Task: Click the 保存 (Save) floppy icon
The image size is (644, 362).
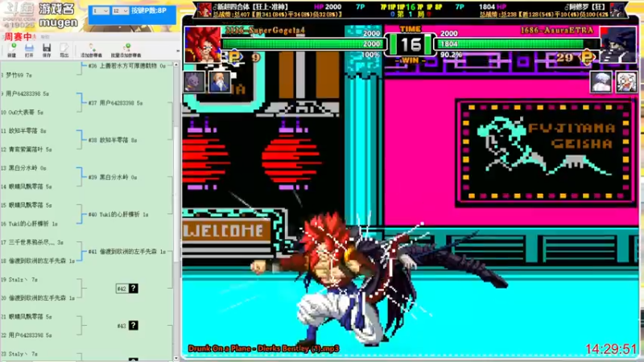Action: coord(47,50)
